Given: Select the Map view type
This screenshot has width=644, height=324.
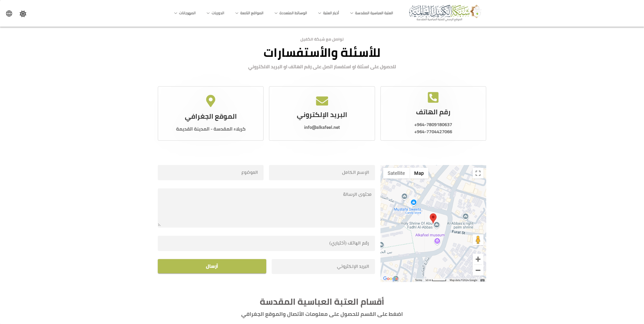Looking at the screenshot, I should (419, 173).
